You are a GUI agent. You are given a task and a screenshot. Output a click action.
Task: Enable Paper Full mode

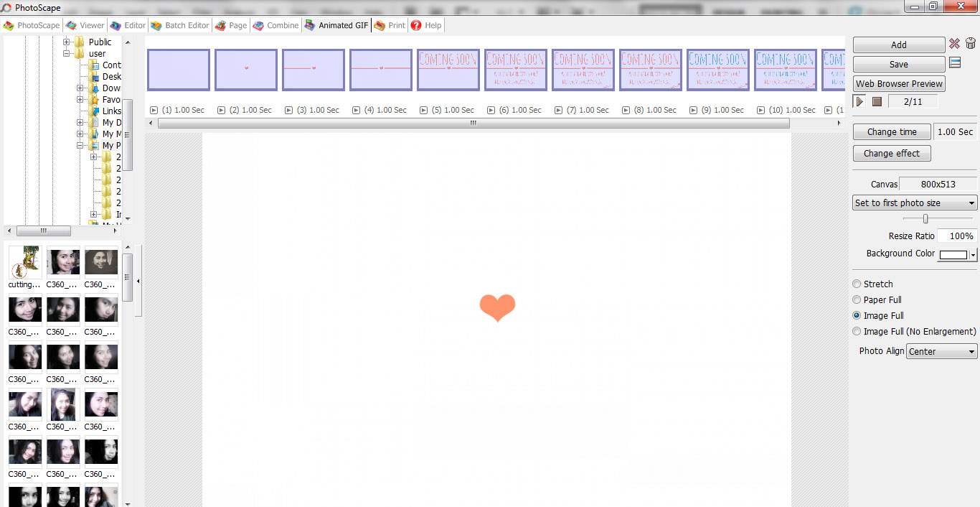click(x=856, y=299)
